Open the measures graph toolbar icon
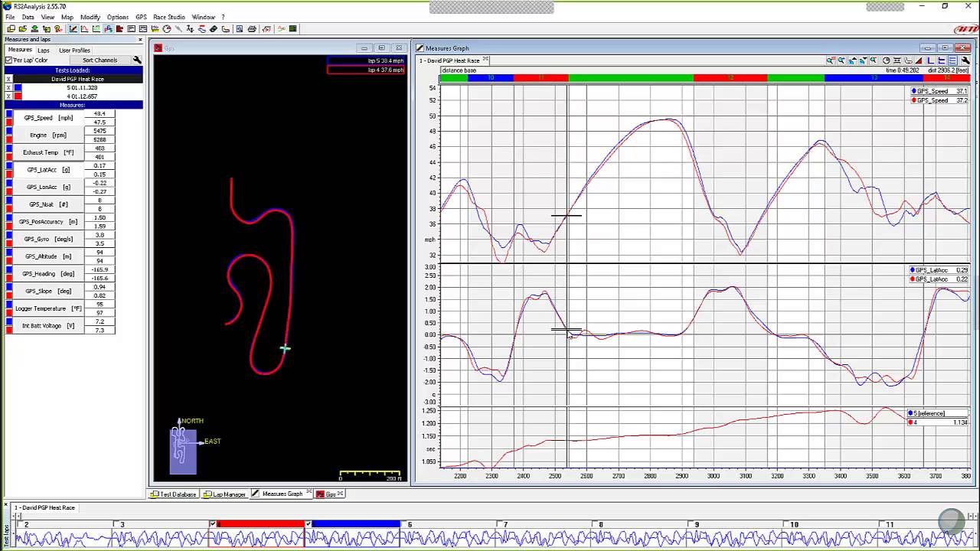 point(73,29)
